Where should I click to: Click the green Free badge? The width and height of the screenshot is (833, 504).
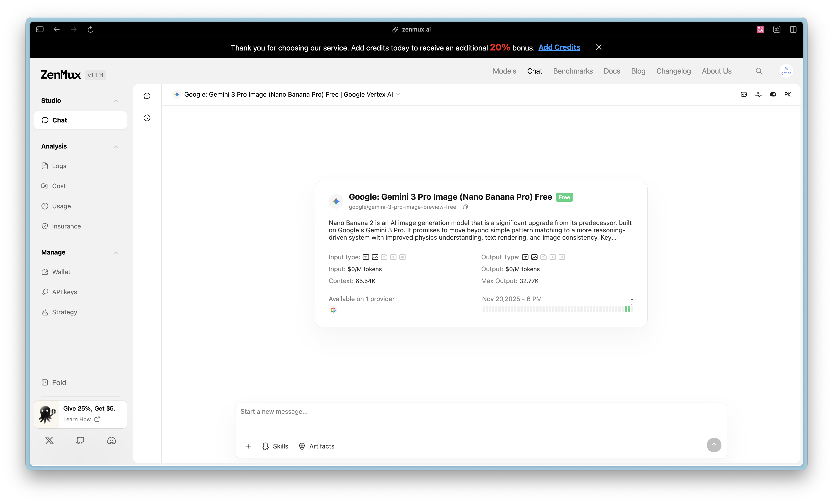564,197
